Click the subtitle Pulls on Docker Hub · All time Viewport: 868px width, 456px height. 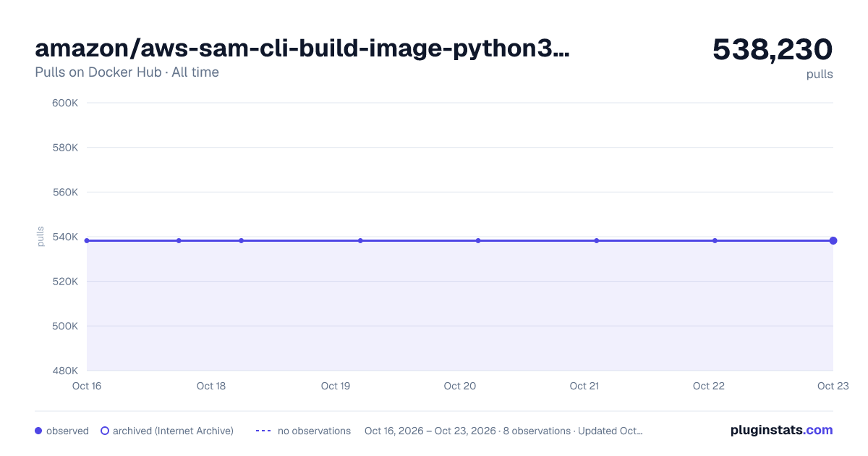(x=127, y=72)
